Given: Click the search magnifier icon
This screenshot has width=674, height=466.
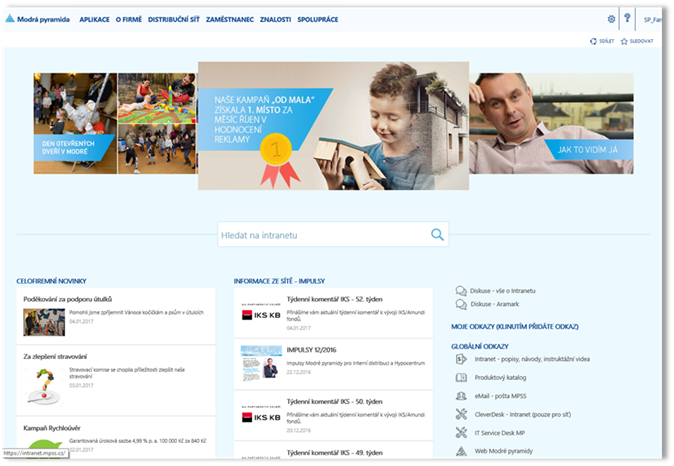Looking at the screenshot, I should point(437,234).
